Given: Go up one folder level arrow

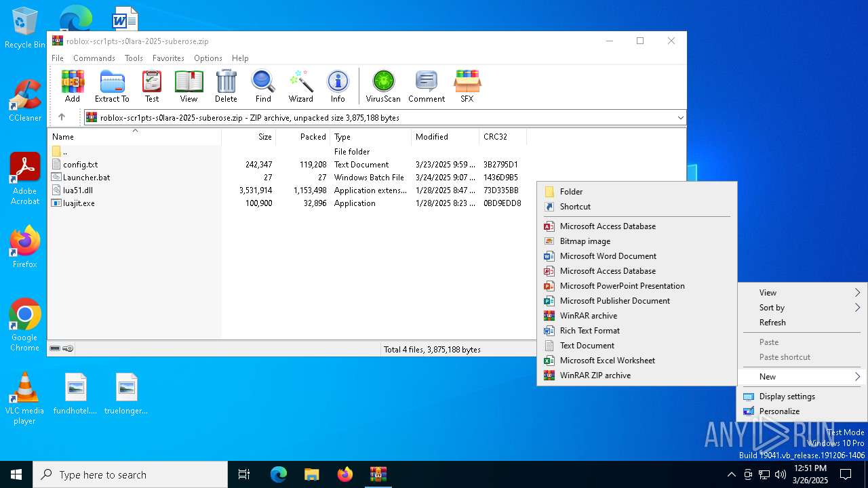Looking at the screenshot, I should pyautogui.click(x=62, y=117).
